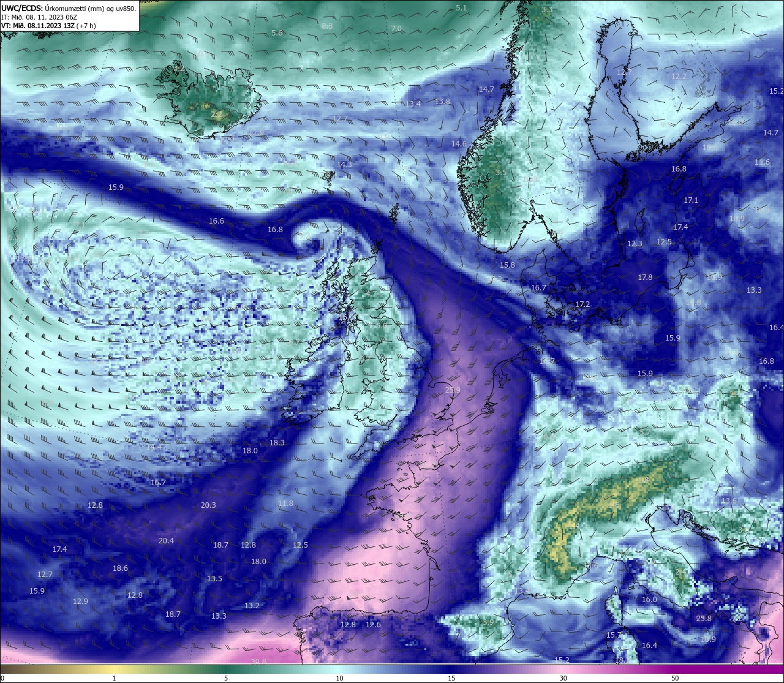
Task: Click the '50' tick on the color scale
Action: (675, 678)
